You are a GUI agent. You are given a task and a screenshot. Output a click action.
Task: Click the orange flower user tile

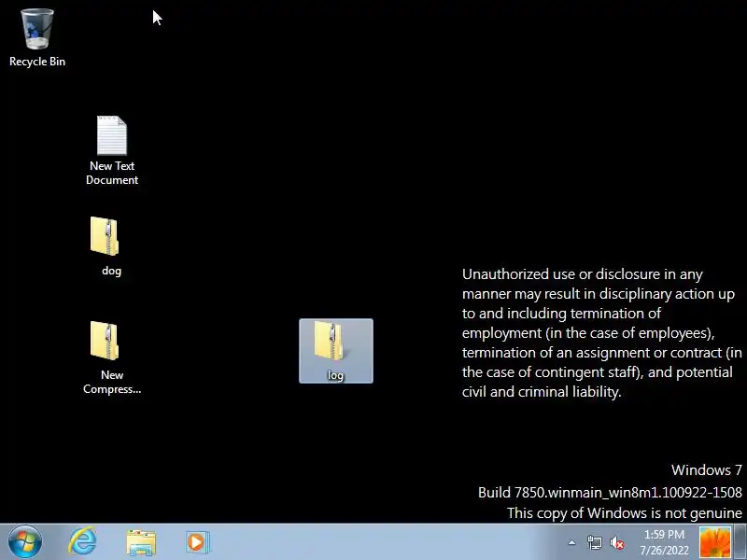[714, 542]
